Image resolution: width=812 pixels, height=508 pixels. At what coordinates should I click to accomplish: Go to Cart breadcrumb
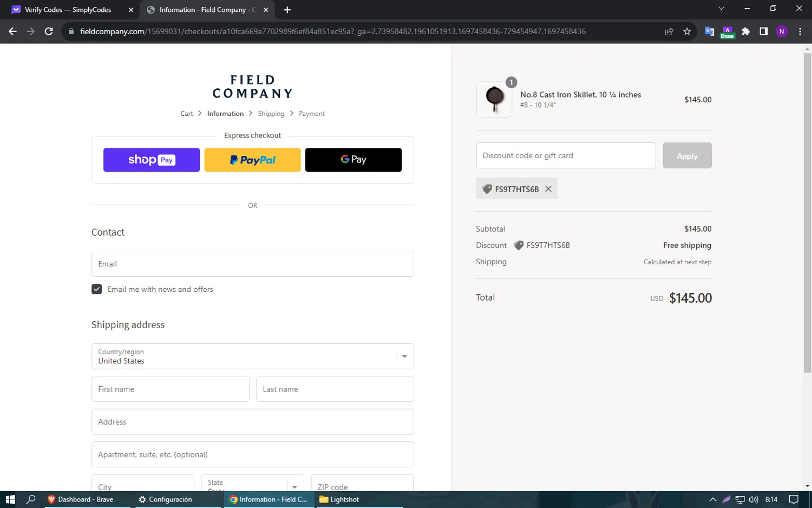187,114
